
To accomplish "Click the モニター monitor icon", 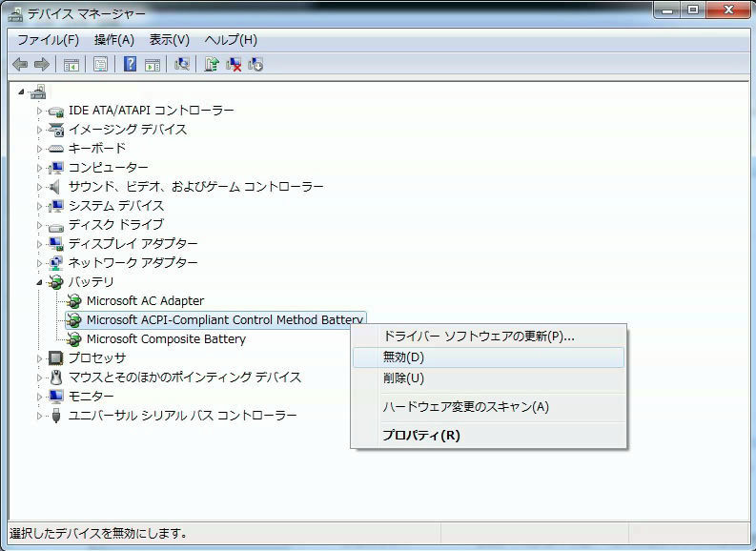I will point(56,397).
